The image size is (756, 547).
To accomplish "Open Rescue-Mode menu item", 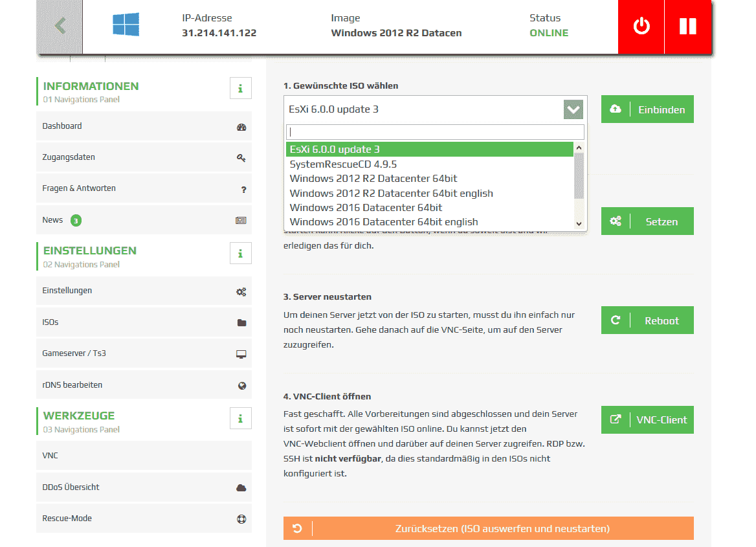I will pyautogui.click(x=144, y=518).
